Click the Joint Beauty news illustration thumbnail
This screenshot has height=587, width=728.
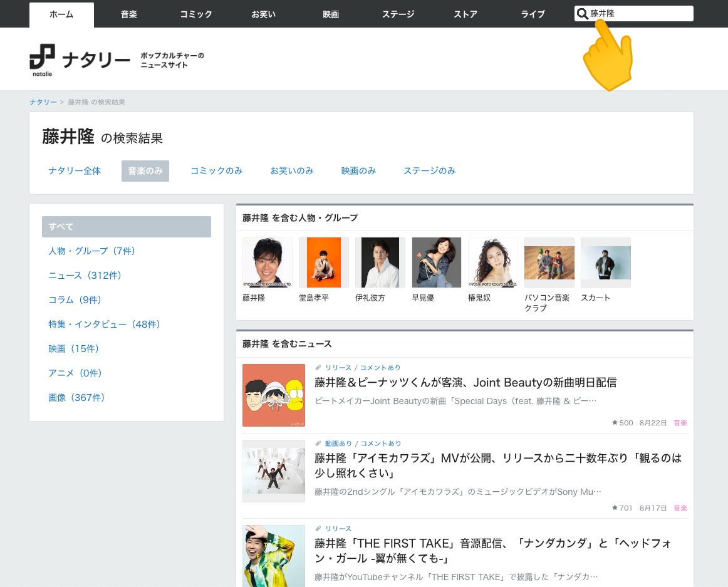[274, 395]
